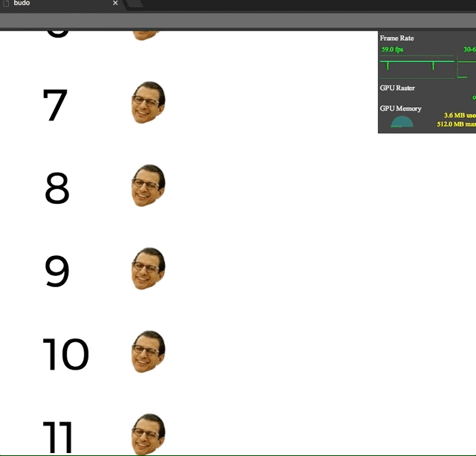Screen dimensions: 476x456
Task: Select the face image in row 9
Action: coord(149,269)
